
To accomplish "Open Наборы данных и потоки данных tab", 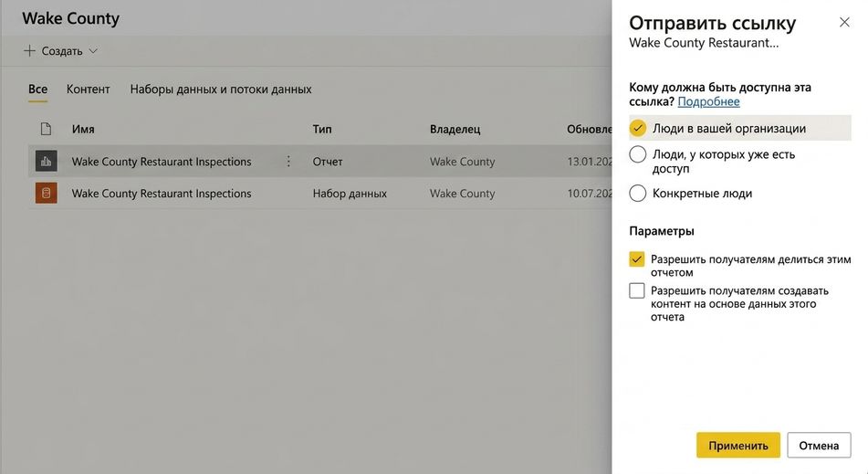I will (x=221, y=90).
